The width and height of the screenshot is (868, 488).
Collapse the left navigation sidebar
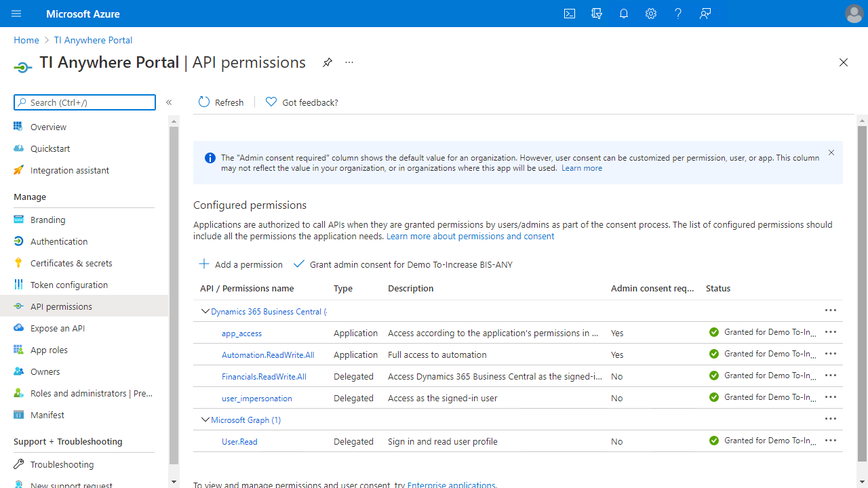pyautogui.click(x=169, y=102)
